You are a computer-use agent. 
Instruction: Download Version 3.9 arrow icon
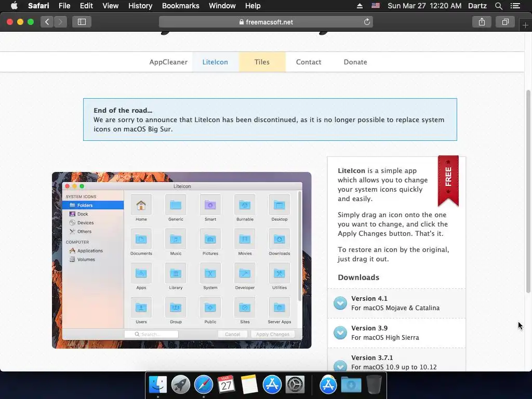point(340,333)
